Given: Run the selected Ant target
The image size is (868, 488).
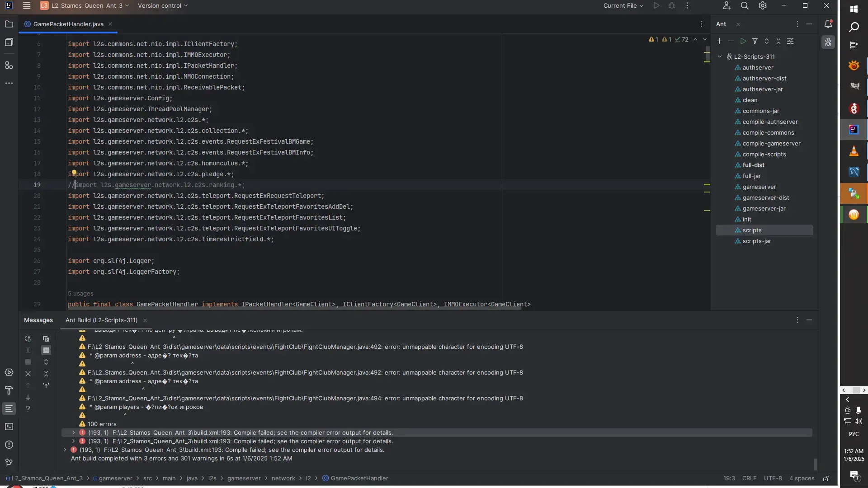Looking at the screenshot, I should coord(743,41).
